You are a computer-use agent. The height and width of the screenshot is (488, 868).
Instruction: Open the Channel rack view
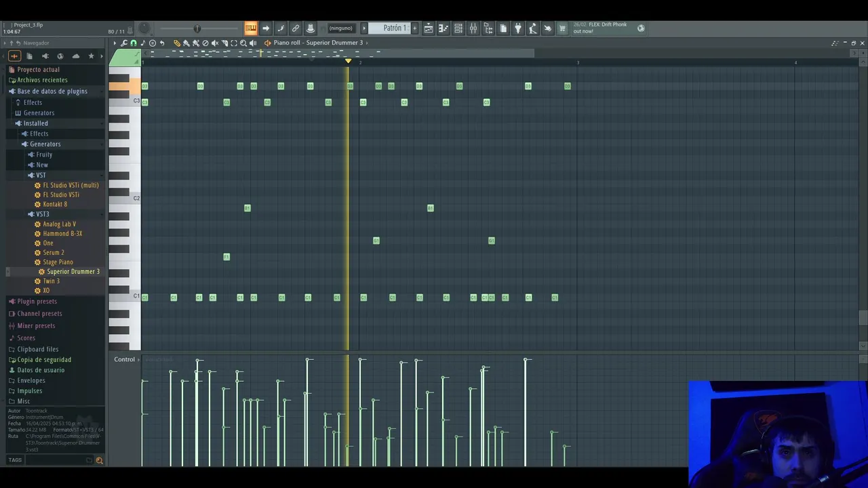click(458, 28)
